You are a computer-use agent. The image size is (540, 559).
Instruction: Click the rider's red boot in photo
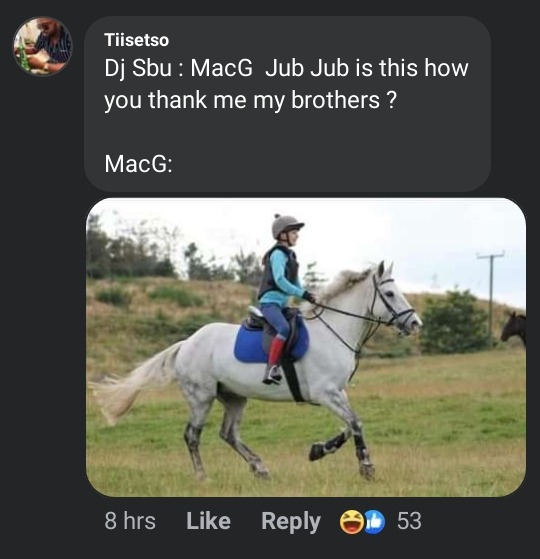click(x=276, y=351)
